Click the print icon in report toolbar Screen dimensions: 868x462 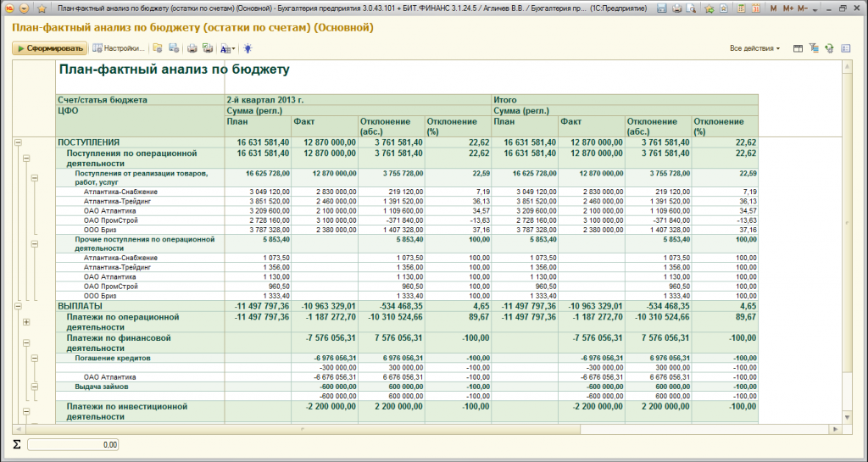[192, 48]
